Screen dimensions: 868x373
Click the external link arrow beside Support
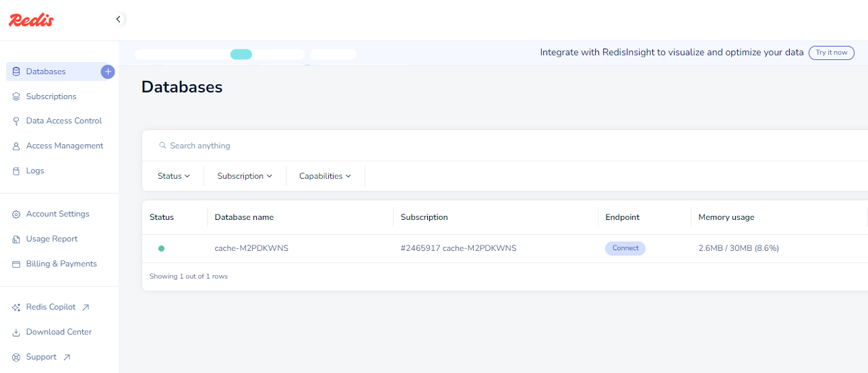point(67,357)
